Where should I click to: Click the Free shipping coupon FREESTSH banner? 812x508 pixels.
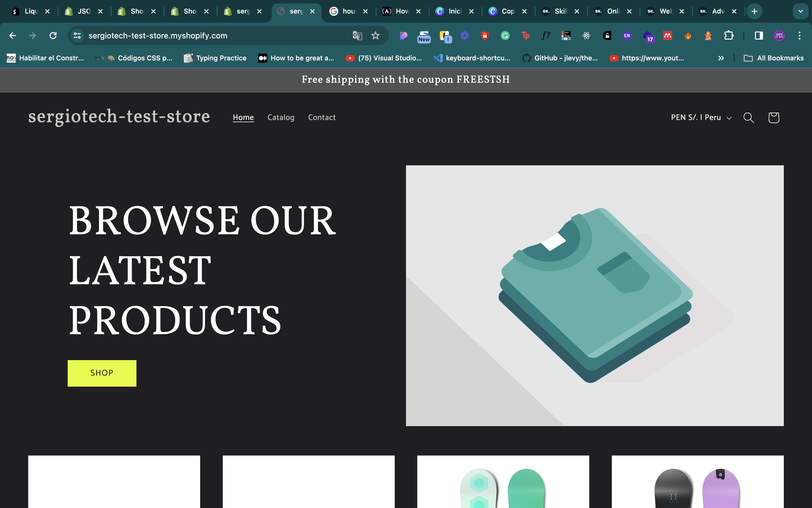click(406, 80)
